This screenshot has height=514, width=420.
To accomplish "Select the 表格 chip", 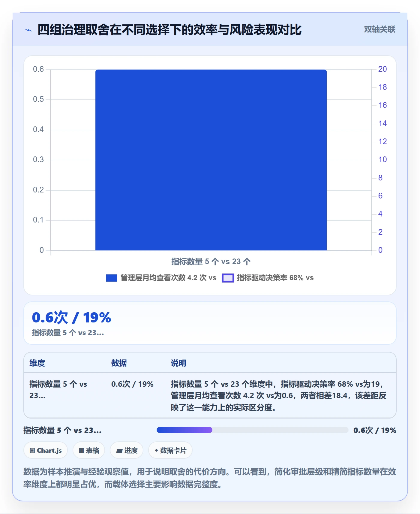I will 89,450.
